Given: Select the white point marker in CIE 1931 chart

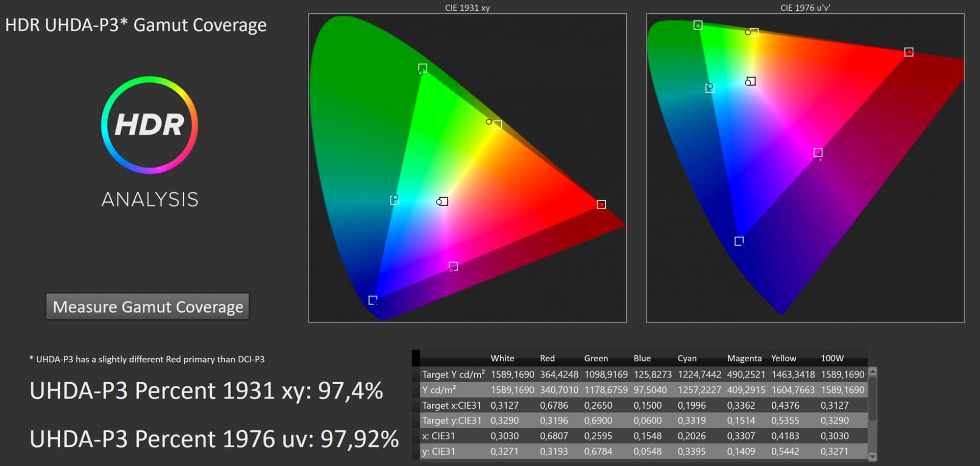Looking at the screenshot, I should tap(444, 201).
